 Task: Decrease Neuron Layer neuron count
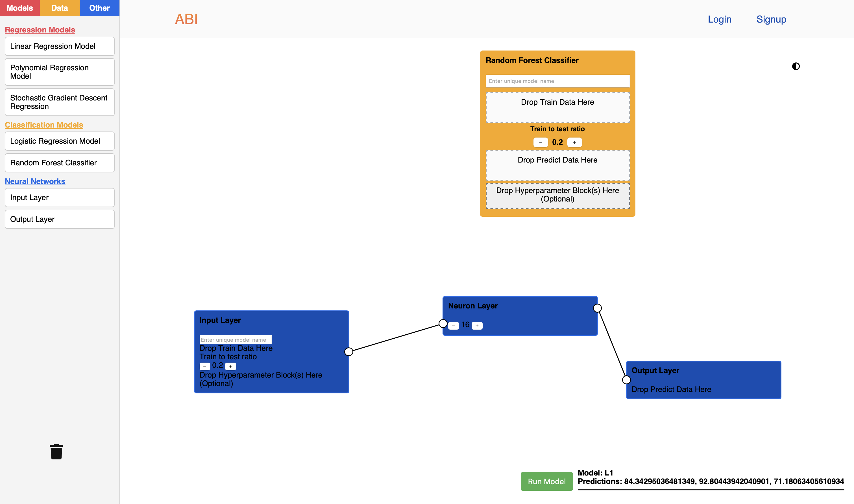(x=453, y=326)
